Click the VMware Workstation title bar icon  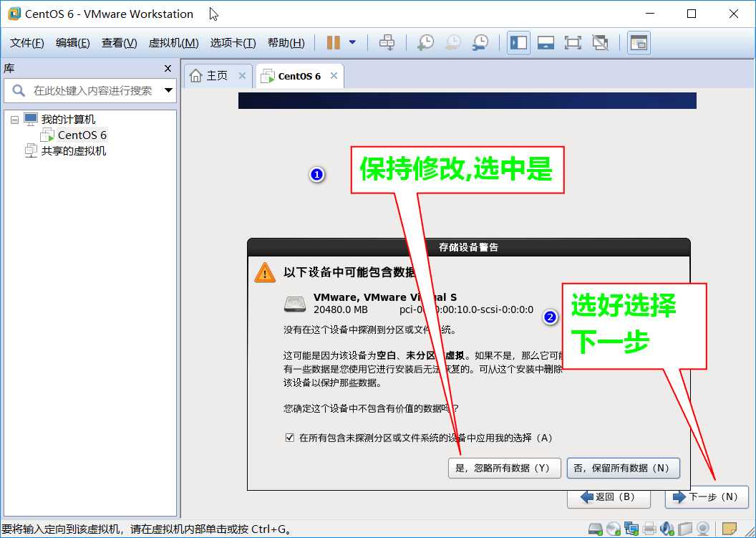point(14,14)
